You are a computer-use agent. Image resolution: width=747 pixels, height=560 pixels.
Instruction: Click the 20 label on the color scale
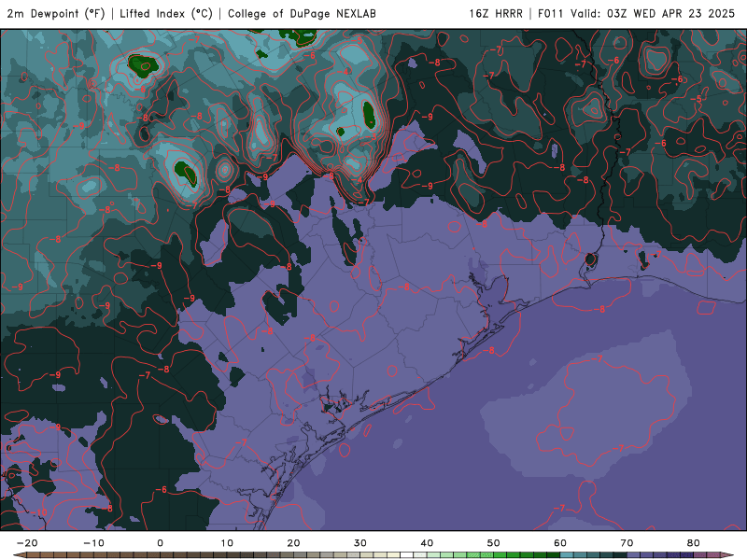(293, 543)
